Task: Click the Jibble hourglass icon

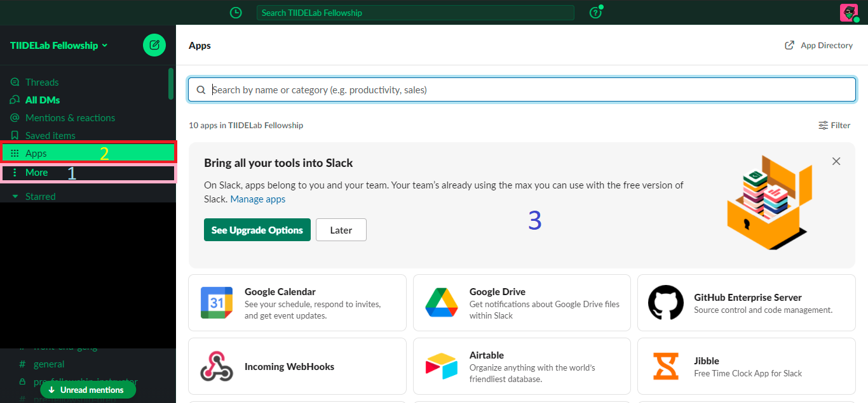Action: coord(666,366)
